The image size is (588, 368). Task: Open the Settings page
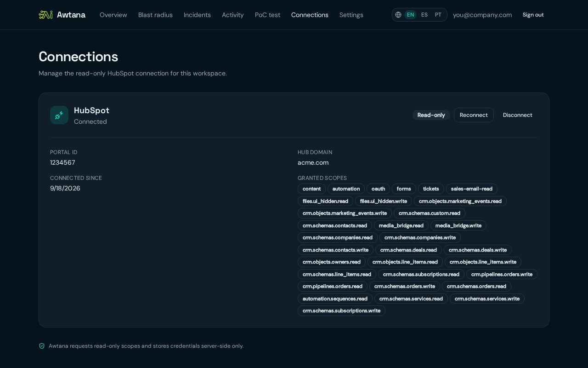[351, 15]
